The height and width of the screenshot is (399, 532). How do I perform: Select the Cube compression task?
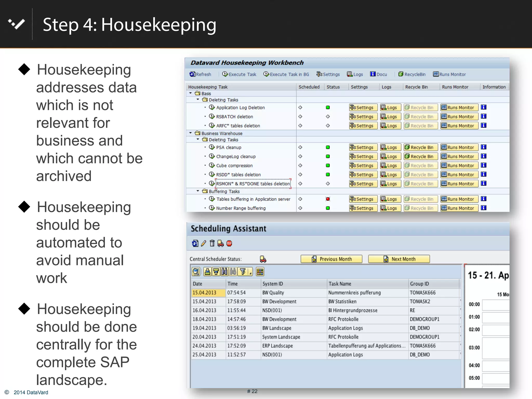(x=234, y=165)
